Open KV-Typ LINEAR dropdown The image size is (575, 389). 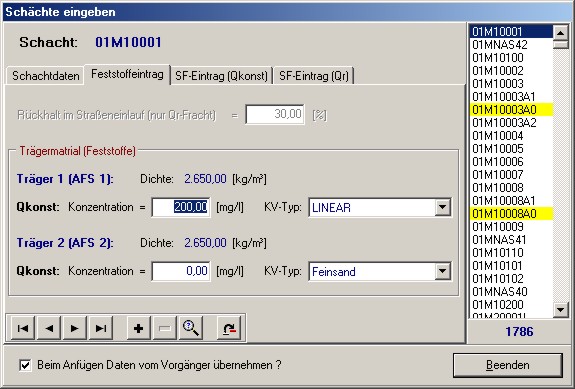point(443,208)
